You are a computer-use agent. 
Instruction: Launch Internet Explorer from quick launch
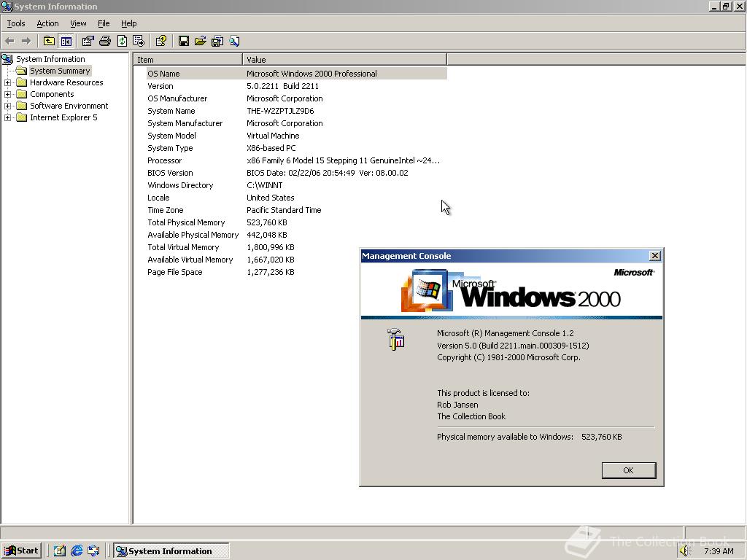coord(76,551)
